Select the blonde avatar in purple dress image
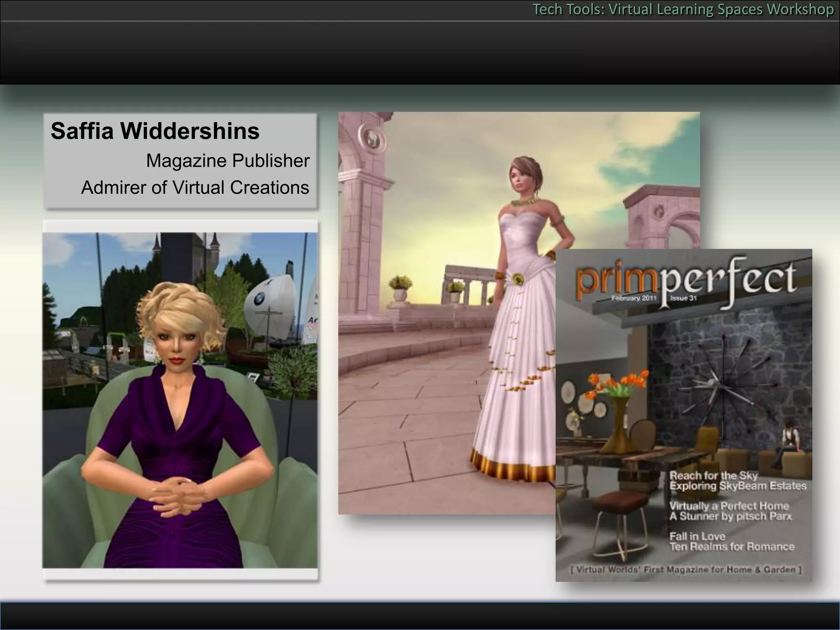The height and width of the screenshot is (630, 840). [180, 400]
